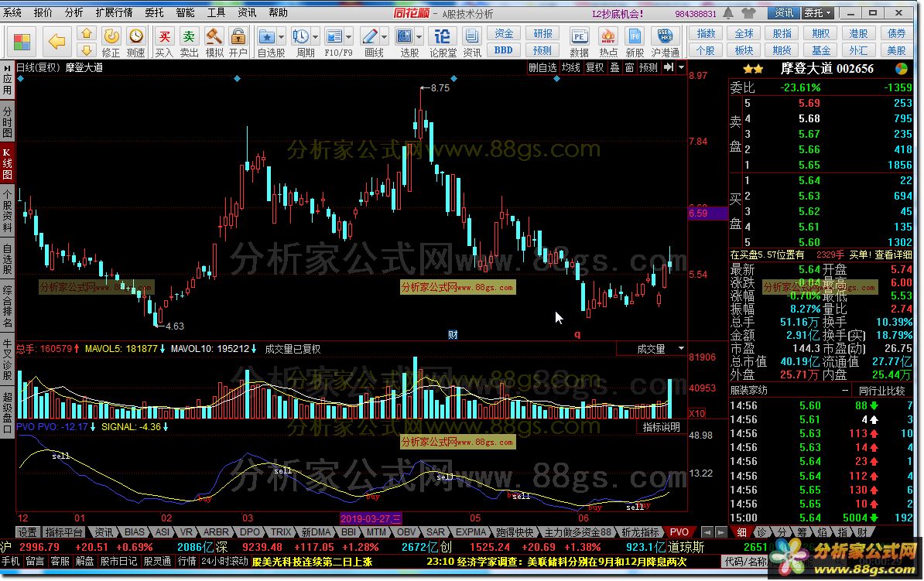The height and width of the screenshot is (581, 924).
Task: Click the two gold stars rating icon
Action: coord(753,69)
